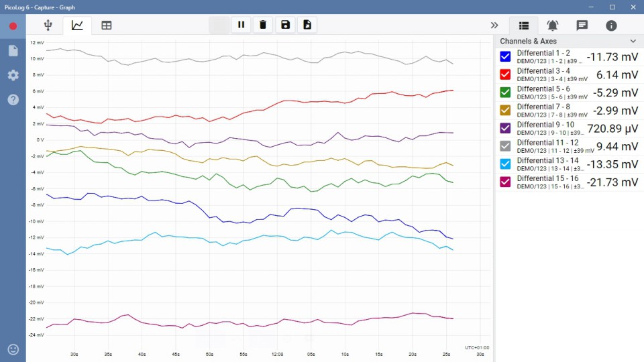Viewport: 644px width, 362px height.
Task: Open the help question mark icon
Action: click(x=13, y=100)
